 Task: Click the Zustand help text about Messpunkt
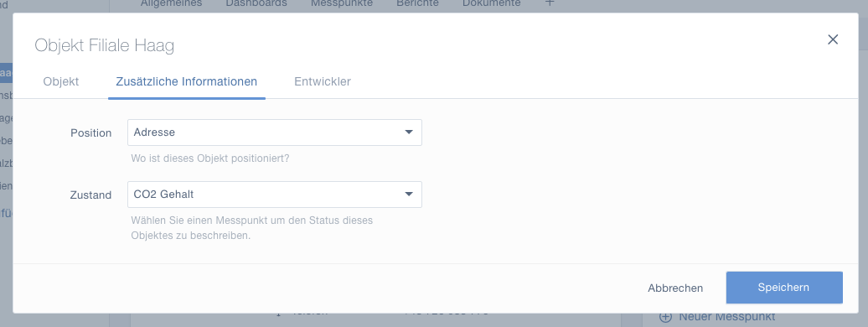pos(252,228)
